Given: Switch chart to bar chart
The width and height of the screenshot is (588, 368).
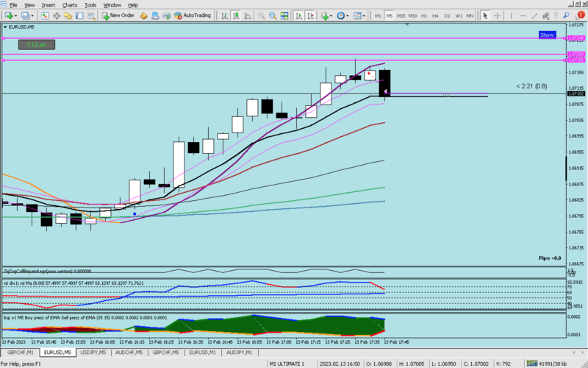Looking at the screenshot, I should (224, 15).
